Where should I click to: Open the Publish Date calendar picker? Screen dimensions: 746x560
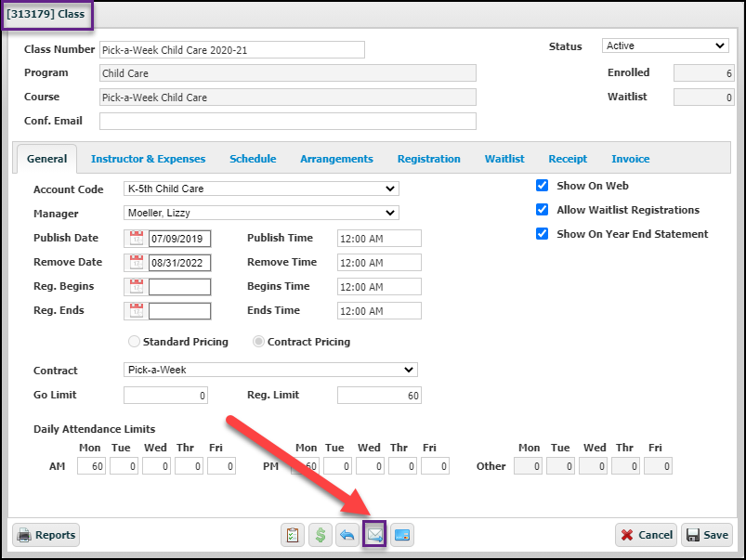136,239
